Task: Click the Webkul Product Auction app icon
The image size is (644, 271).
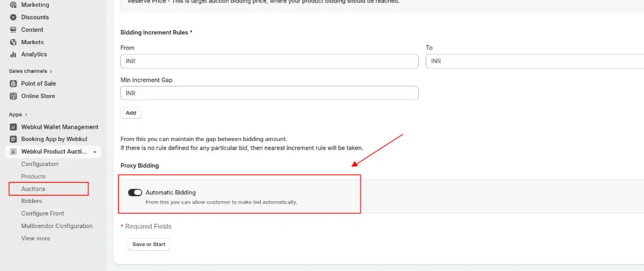Action: (x=13, y=151)
